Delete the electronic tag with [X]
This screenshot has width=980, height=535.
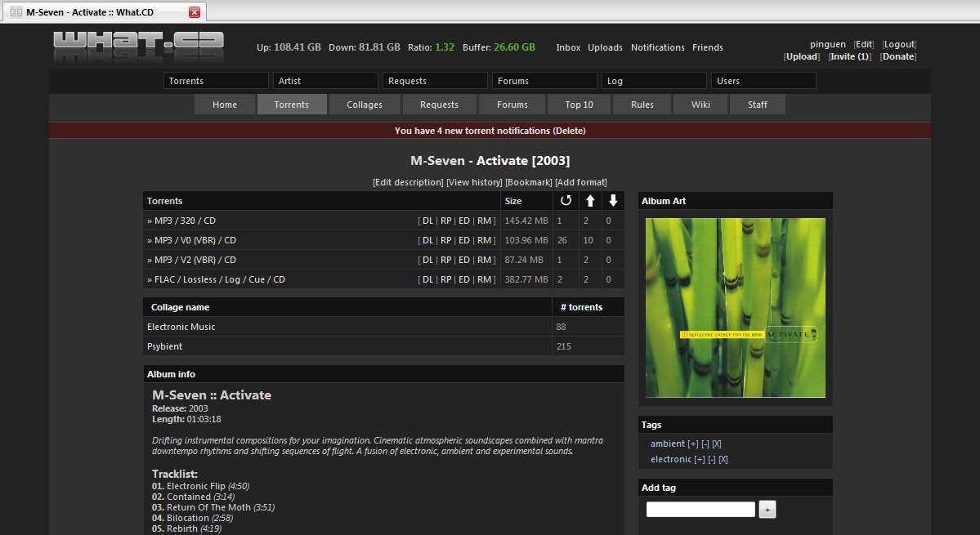tap(723, 460)
